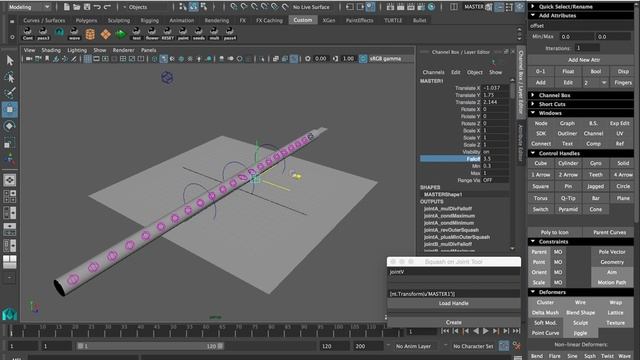Click the Load Handle button
The width and height of the screenshot is (640, 360).
453,303
